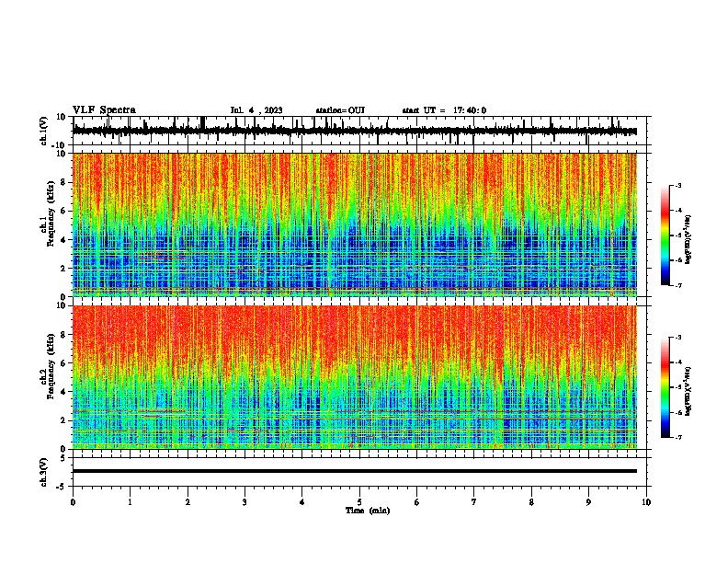Click time axis tick label "3"
Image resolution: width=728 pixels, height=563 pixels.
point(245,502)
